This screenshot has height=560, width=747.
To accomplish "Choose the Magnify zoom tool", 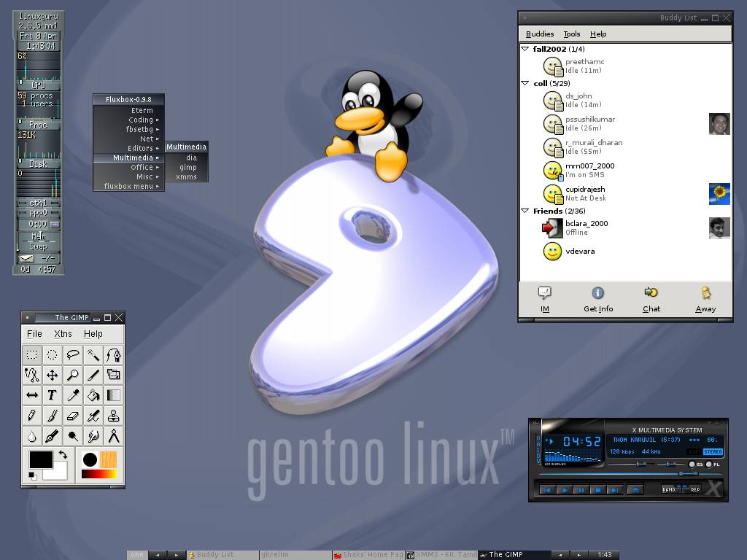I will pyautogui.click(x=73, y=375).
